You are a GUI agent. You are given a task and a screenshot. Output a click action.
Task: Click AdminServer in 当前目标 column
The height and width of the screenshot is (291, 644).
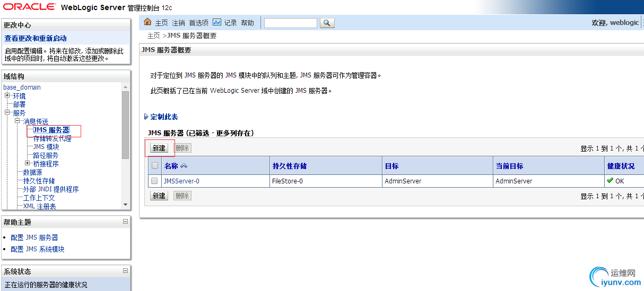[x=514, y=181]
